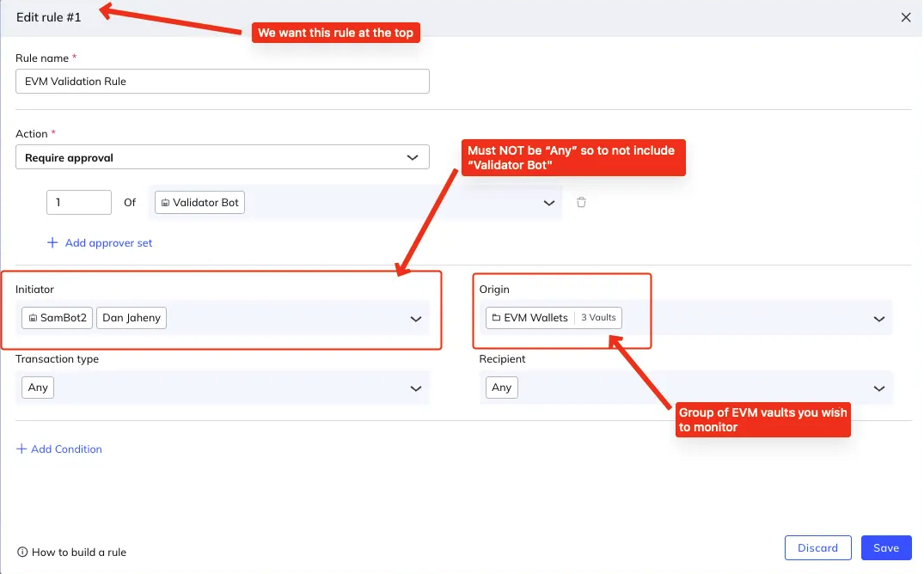Select the Dan Jaheny initiator chip
The height and width of the screenshot is (574, 924).
click(132, 318)
